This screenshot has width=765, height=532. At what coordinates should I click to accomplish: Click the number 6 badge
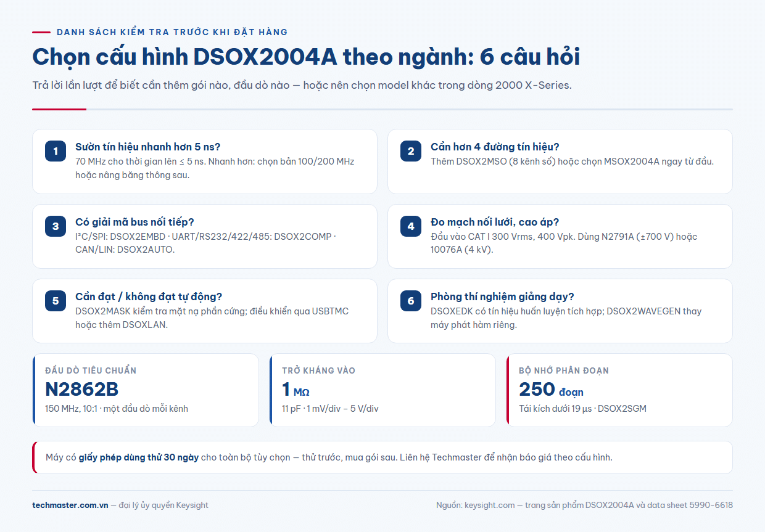(x=411, y=301)
